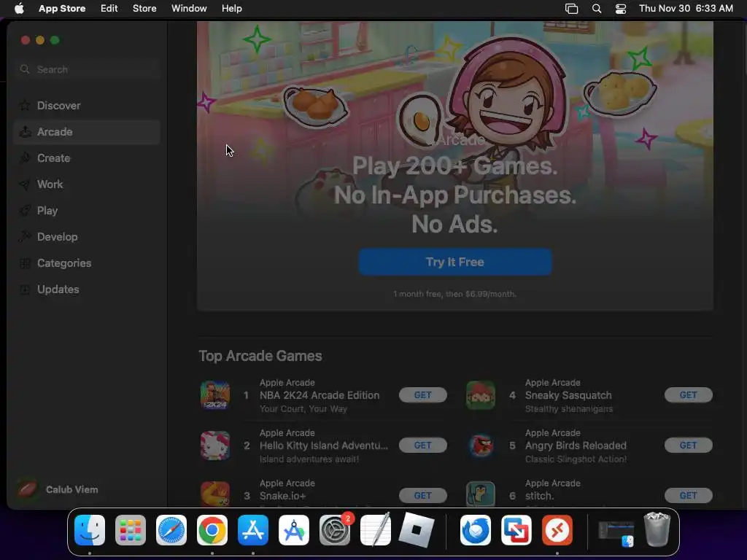
Task: Open Spotlight search in the menu bar
Action: pos(597,9)
